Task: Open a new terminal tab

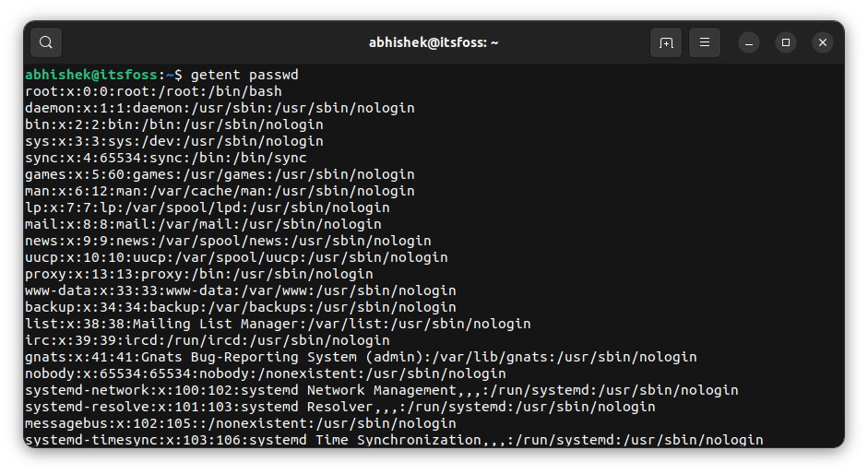Action: click(666, 42)
